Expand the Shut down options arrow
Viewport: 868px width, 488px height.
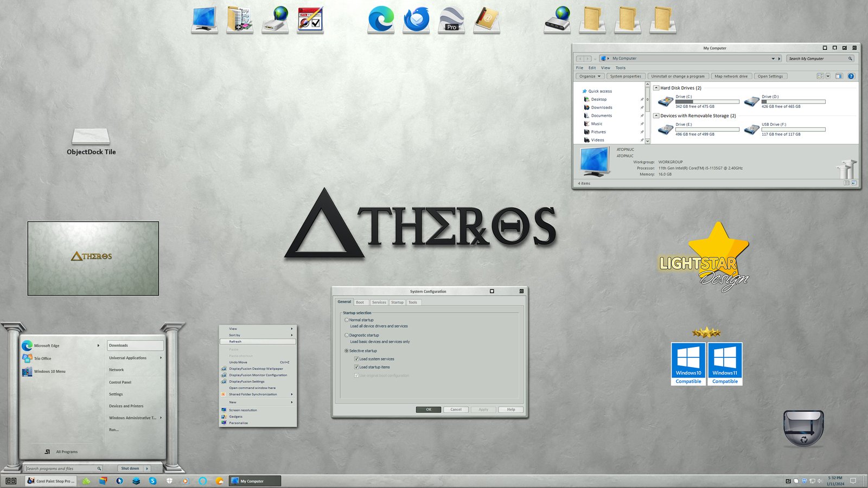(x=147, y=468)
